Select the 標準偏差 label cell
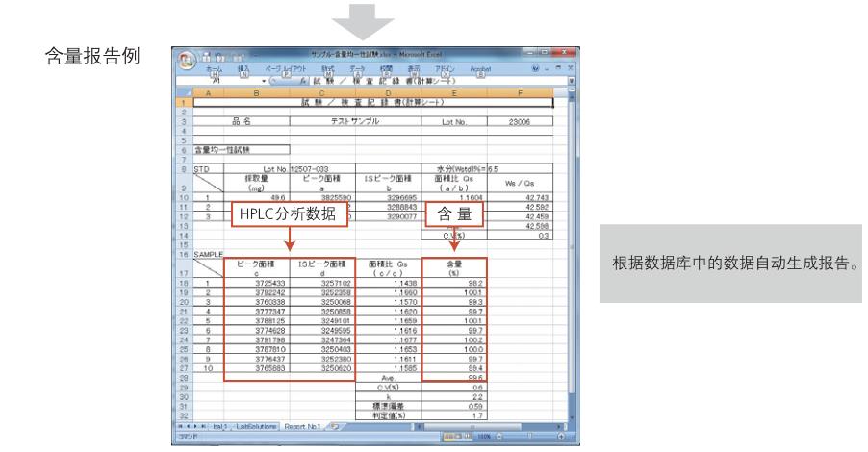This screenshot has width=868, height=452. [388, 406]
